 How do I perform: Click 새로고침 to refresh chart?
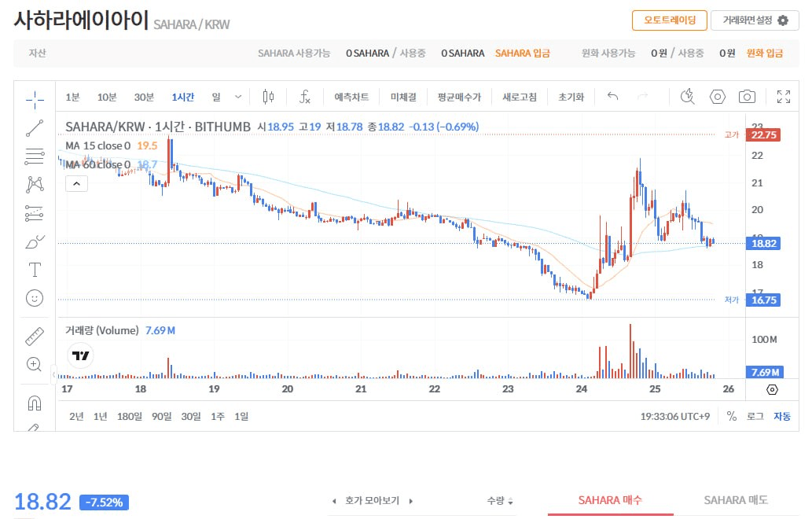[520, 97]
